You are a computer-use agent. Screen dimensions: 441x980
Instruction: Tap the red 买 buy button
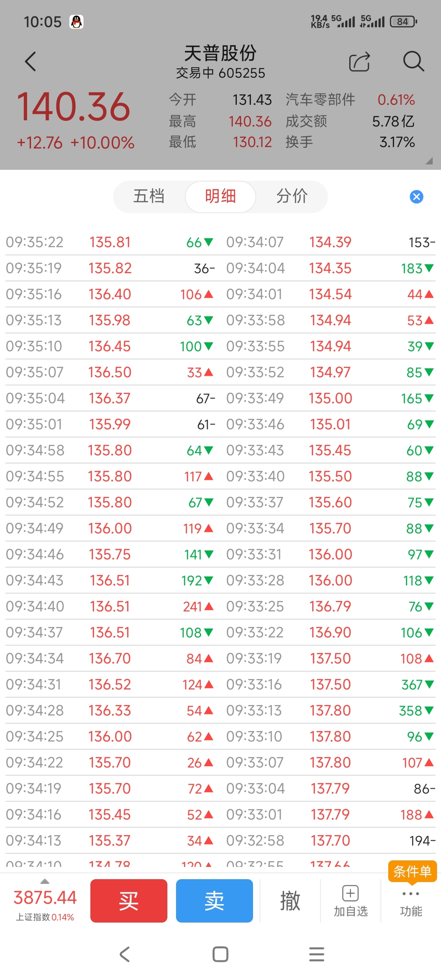[x=129, y=901]
